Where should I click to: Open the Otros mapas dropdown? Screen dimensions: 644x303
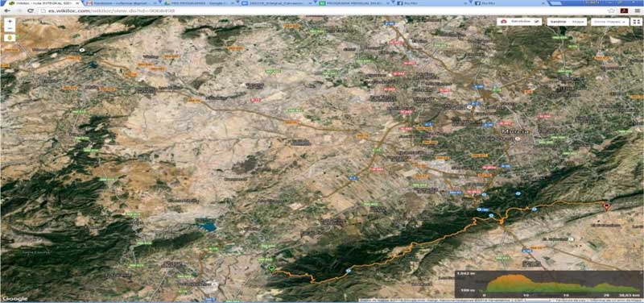tap(610, 22)
